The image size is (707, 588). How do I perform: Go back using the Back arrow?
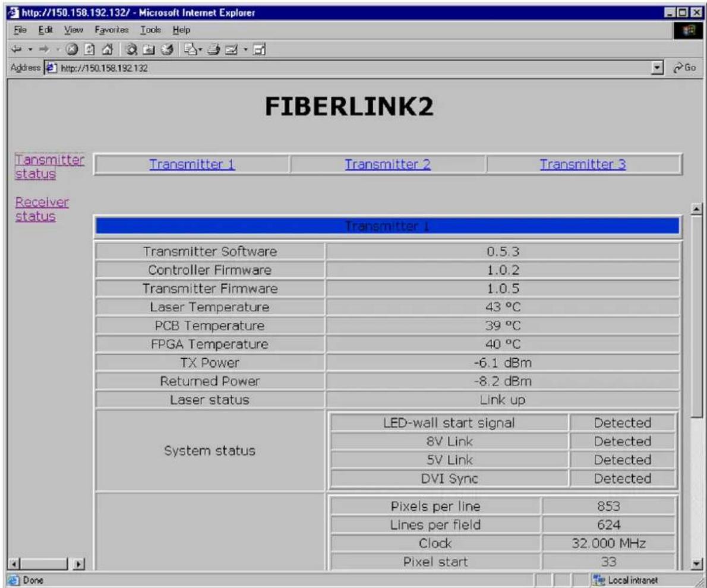point(17,49)
